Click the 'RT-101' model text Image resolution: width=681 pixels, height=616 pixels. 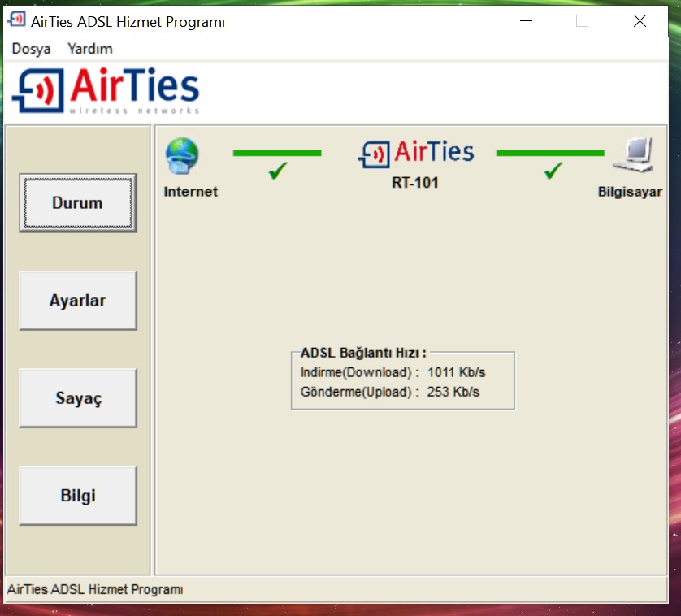coord(415,183)
